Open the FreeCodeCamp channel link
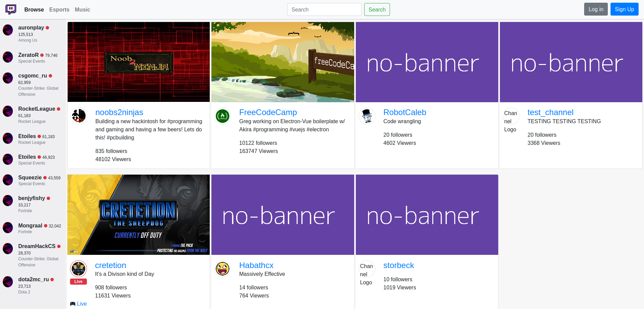The height and width of the screenshot is (309, 644). [268, 112]
